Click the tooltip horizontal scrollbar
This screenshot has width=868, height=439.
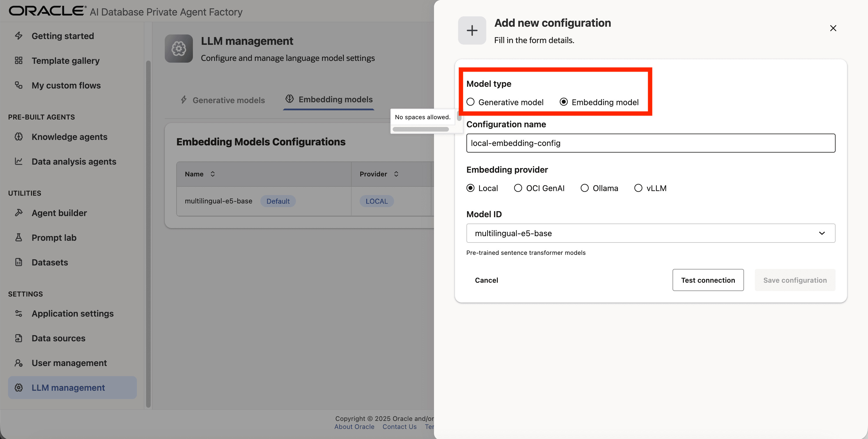(420, 129)
